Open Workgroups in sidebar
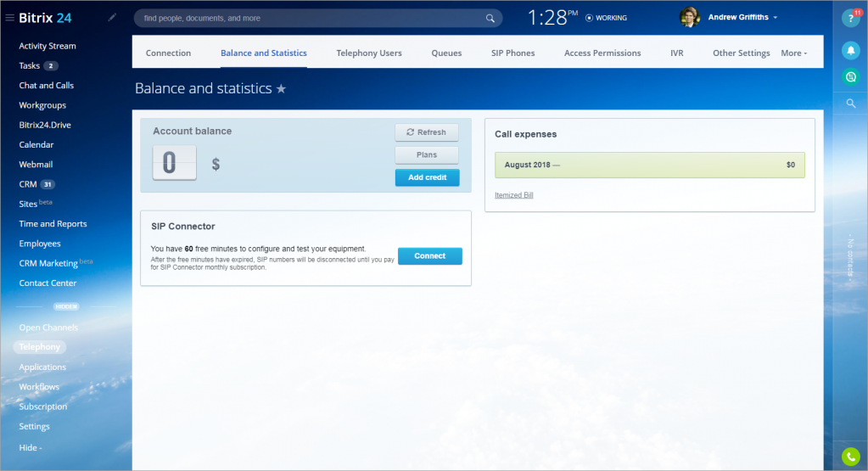The height and width of the screenshot is (471, 868). [42, 105]
